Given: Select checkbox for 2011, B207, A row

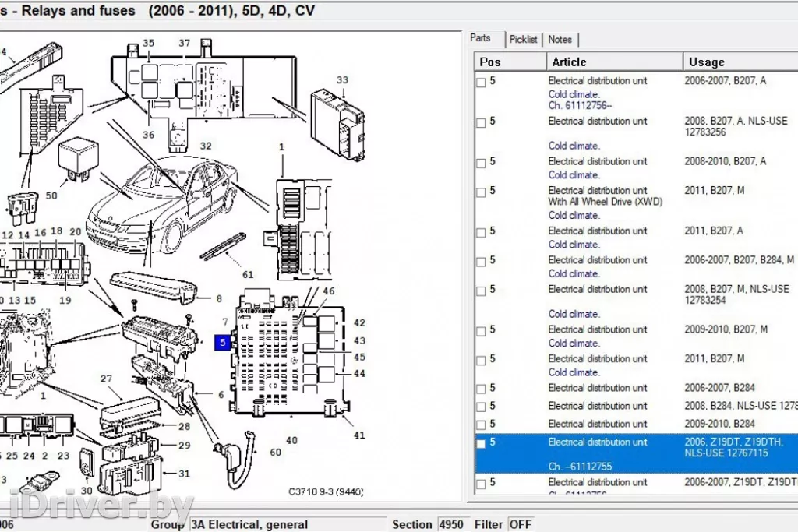Looking at the screenshot, I should click(x=481, y=232).
